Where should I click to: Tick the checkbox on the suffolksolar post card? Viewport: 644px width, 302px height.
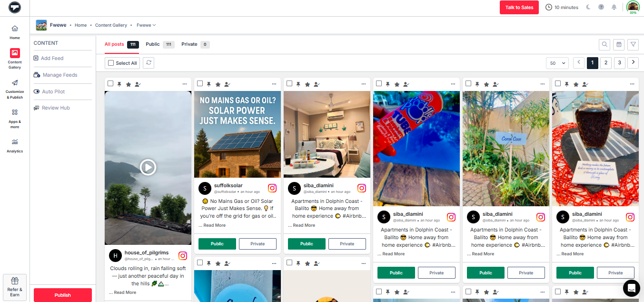coord(200,84)
